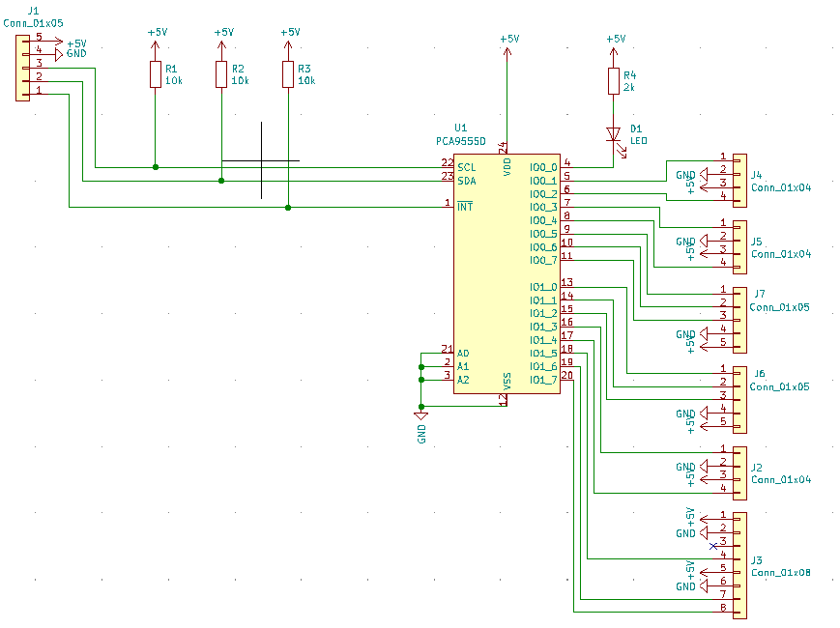Click the IO1_0 pin label
Image resolution: width=840 pixels, height=628 pixels.
[543, 287]
